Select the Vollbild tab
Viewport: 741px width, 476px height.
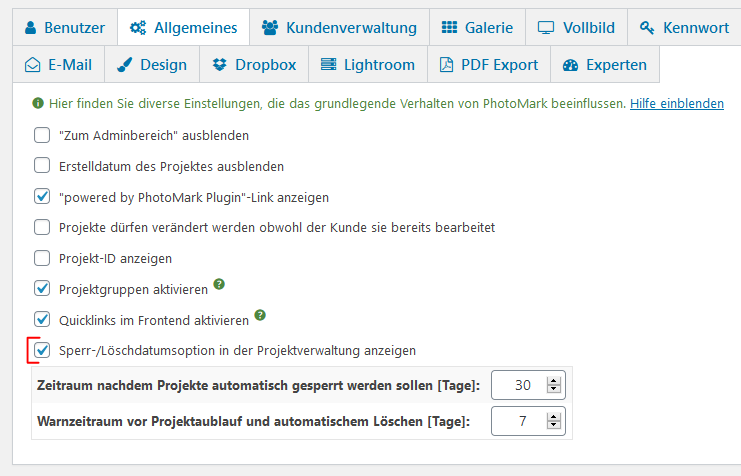point(576,27)
